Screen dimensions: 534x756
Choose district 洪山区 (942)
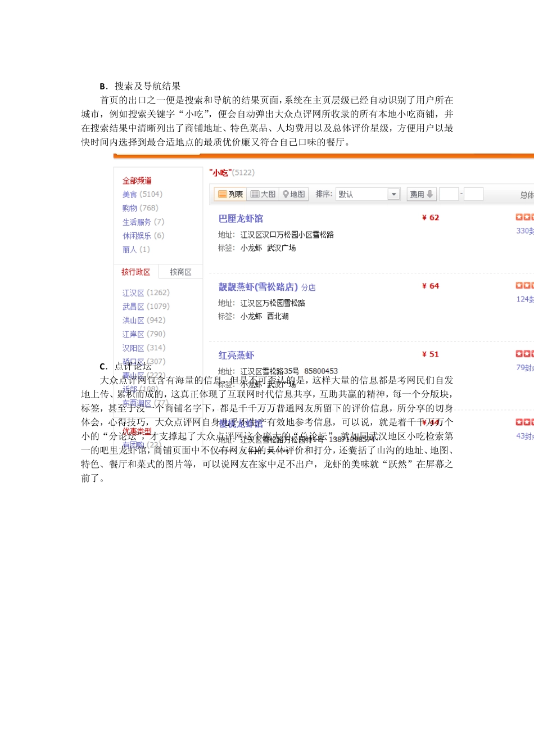coord(144,320)
